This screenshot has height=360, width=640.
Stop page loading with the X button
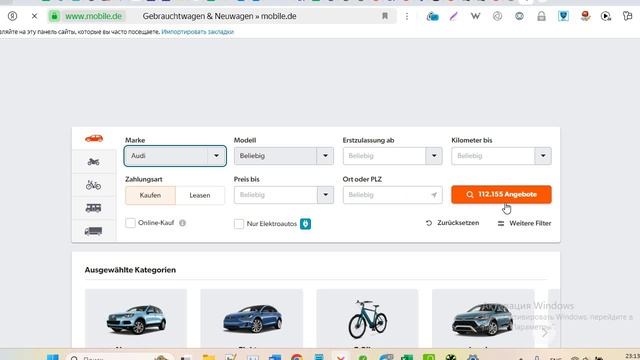(34, 16)
